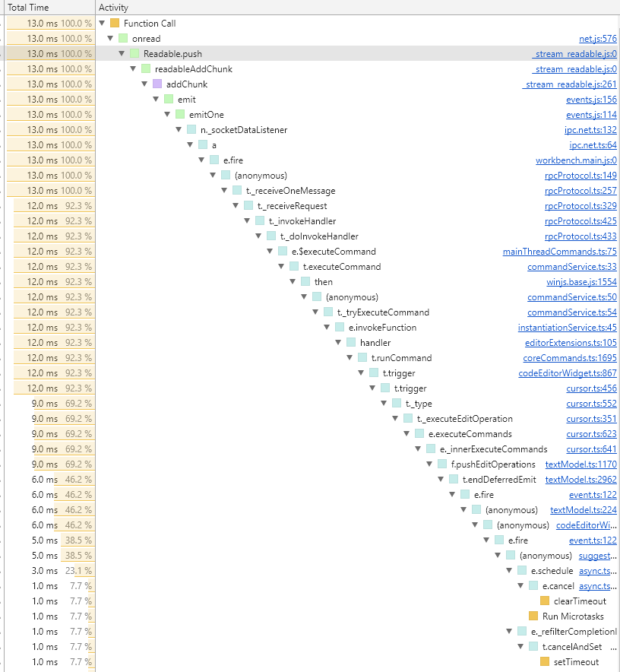Click the yellow square next to clearTimeout
This screenshot has height=672, width=620.
click(545, 601)
